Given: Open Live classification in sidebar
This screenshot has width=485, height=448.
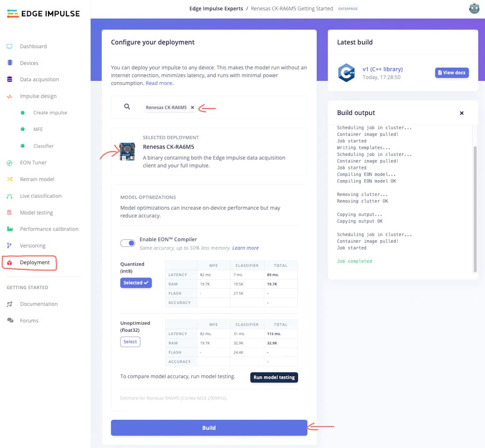Looking at the screenshot, I should [x=41, y=196].
